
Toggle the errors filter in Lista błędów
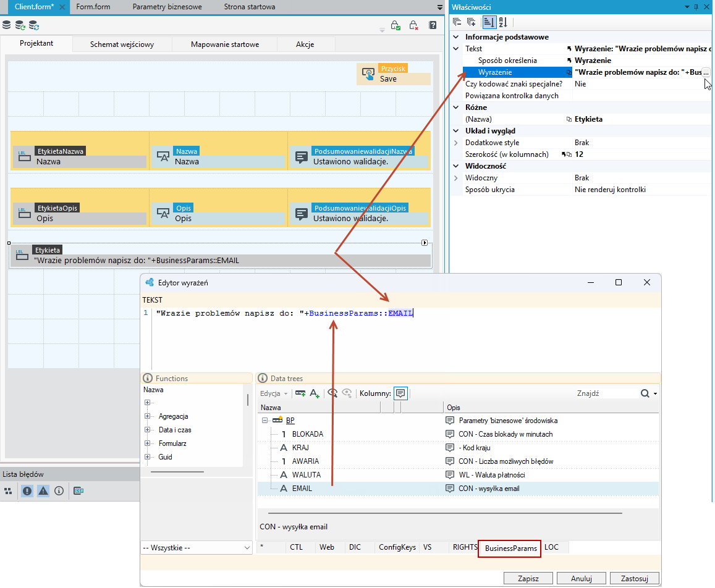click(27, 491)
